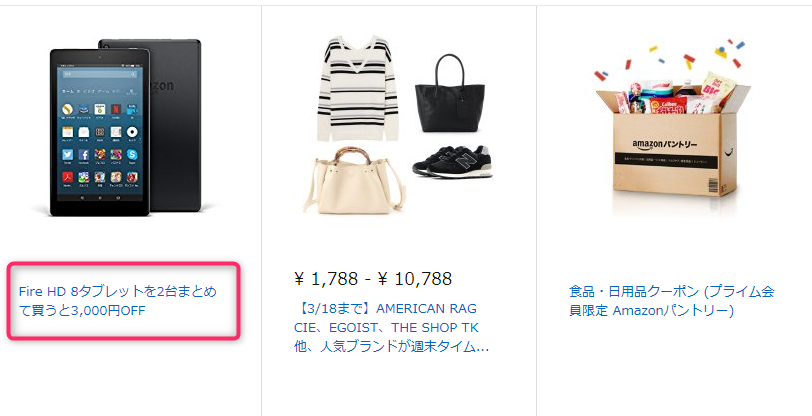Click the Skype icon on the tablet screen
812x416 pixels.
(132, 154)
